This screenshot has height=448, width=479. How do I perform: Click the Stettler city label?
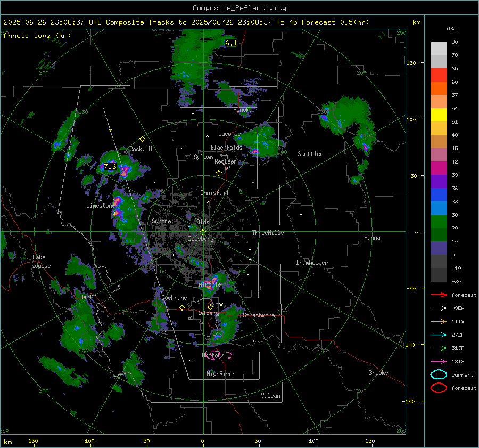[x=310, y=154]
